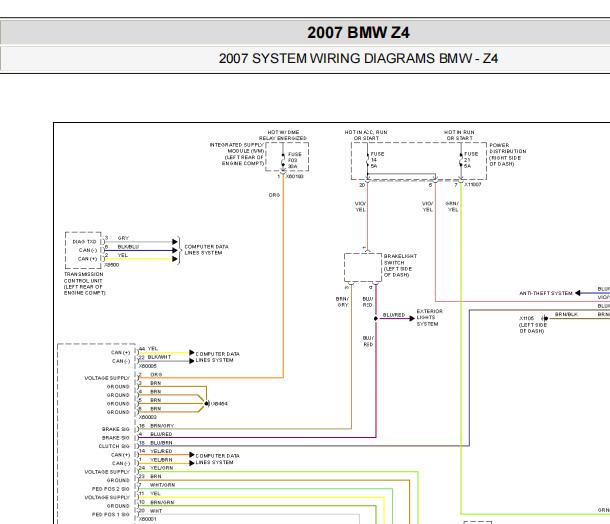The height and width of the screenshot is (524, 610).
Task: Click the "FUSE F03 30A" label
Action: point(295,160)
